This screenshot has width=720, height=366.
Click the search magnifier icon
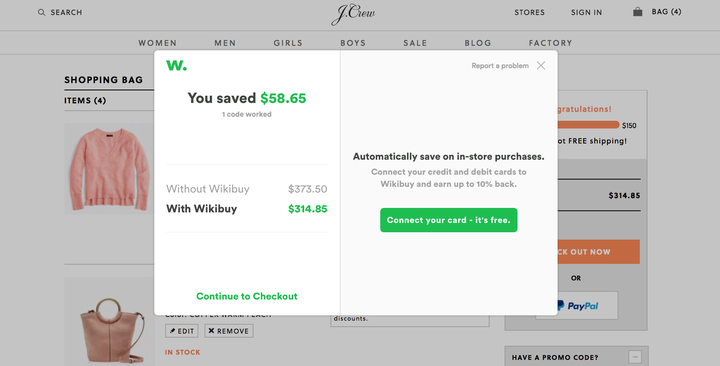pos(41,12)
